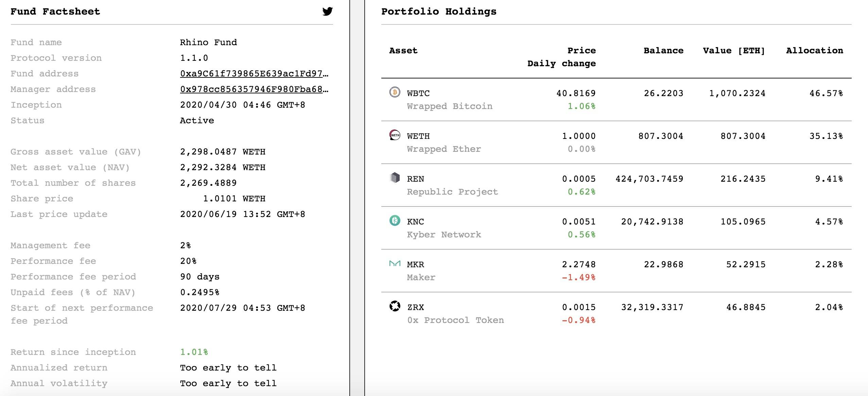Open the manager address link
868x396 pixels.
[254, 89]
